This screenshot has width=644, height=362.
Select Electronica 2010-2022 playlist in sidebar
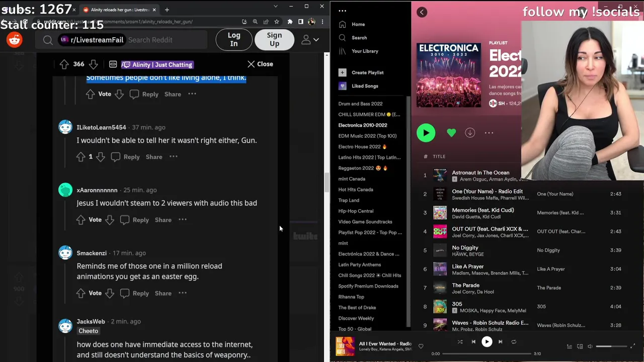tap(363, 125)
